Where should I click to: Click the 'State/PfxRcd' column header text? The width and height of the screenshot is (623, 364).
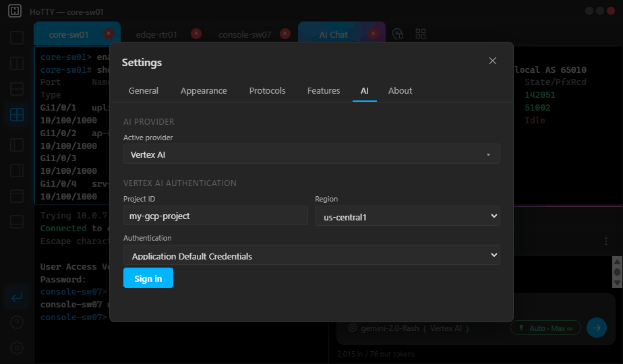(556, 82)
